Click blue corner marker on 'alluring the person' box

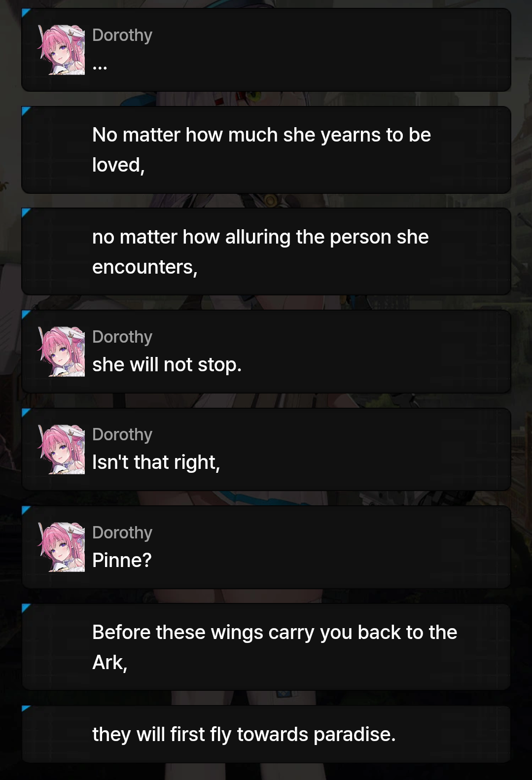pyautogui.click(x=26, y=212)
